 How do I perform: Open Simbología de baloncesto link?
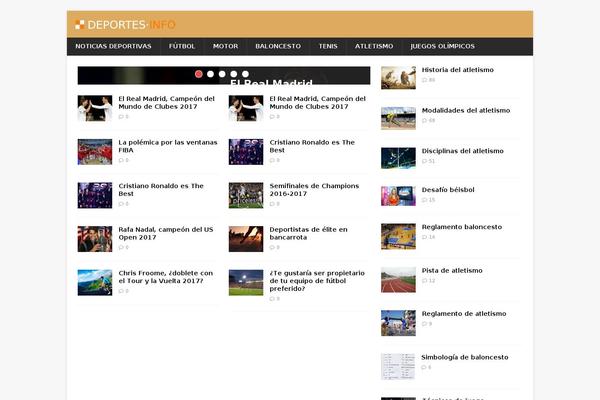[x=465, y=358]
